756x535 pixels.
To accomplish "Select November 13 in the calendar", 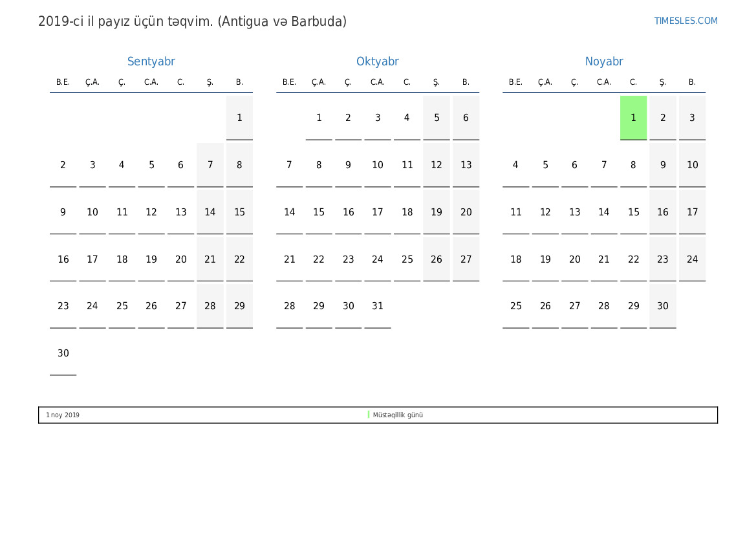I will click(x=574, y=212).
